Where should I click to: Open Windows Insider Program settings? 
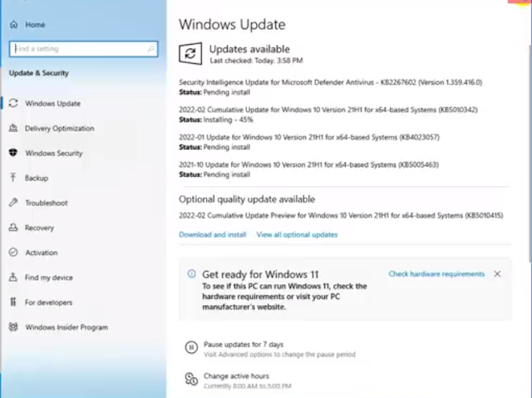point(66,327)
